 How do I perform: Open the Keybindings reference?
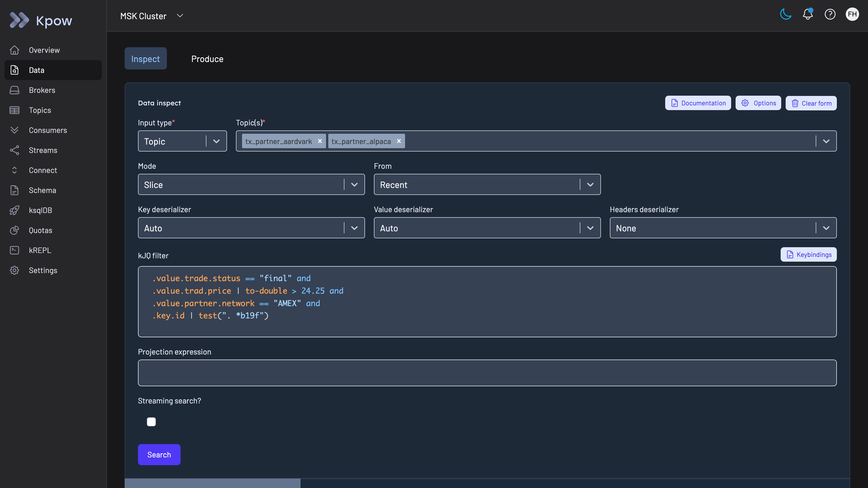pyautogui.click(x=808, y=255)
